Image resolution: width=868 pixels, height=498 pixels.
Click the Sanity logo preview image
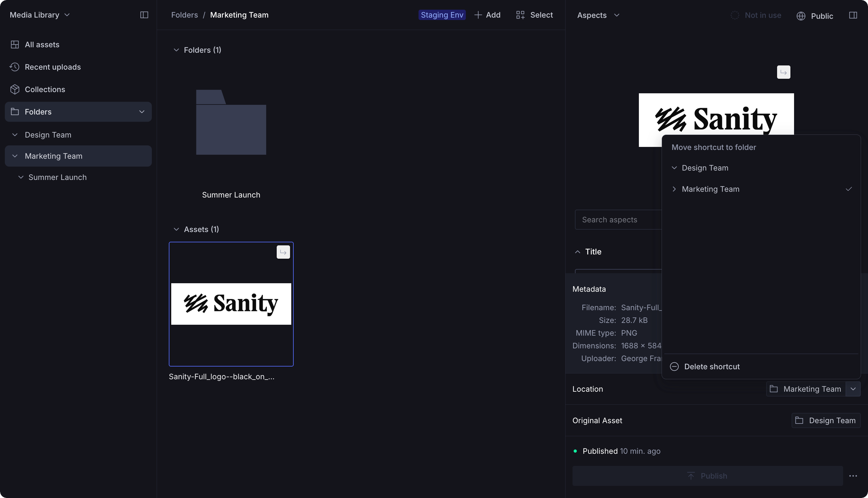pyautogui.click(x=716, y=120)
